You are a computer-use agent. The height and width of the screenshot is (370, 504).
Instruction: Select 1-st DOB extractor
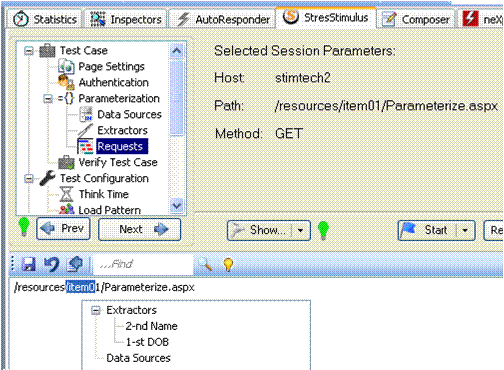tap(147, 342)
